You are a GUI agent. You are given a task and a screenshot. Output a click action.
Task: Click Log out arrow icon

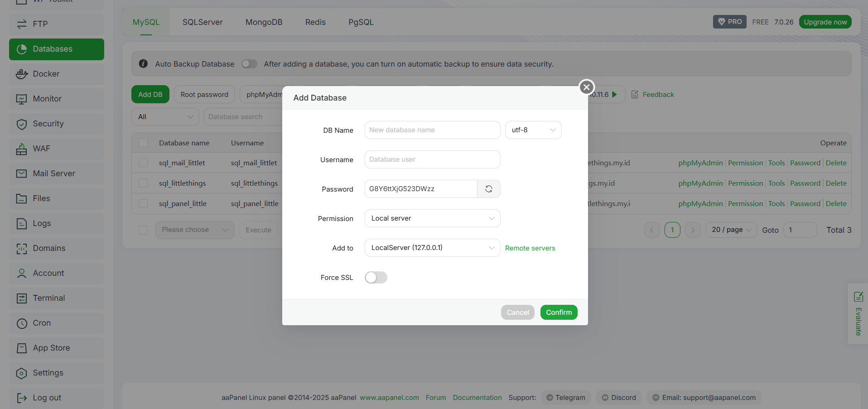click(21, 398)
